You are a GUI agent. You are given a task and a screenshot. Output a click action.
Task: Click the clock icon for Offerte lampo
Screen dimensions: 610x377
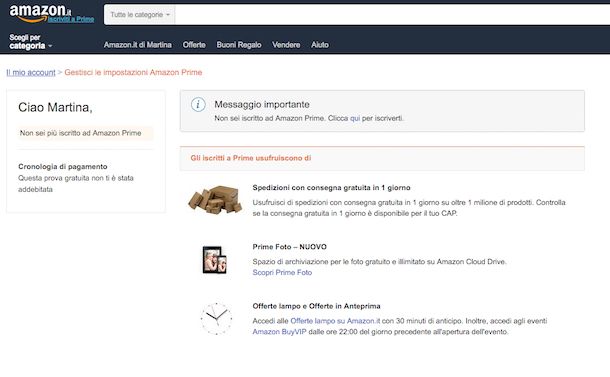pyautogui.click(x=216, y=319)
